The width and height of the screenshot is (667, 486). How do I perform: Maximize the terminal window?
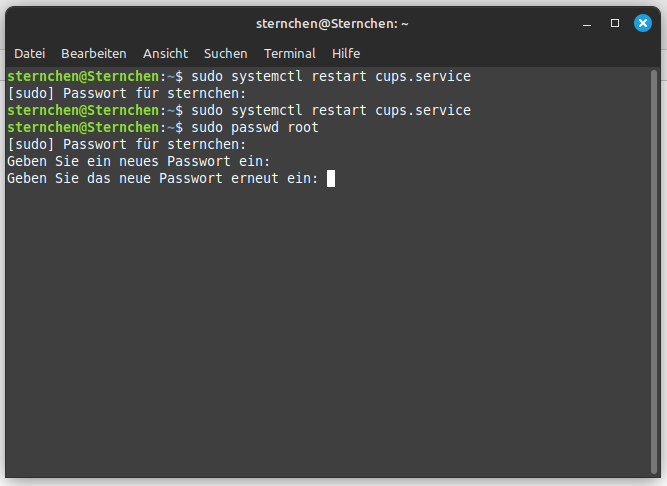[x=615, y=22]
